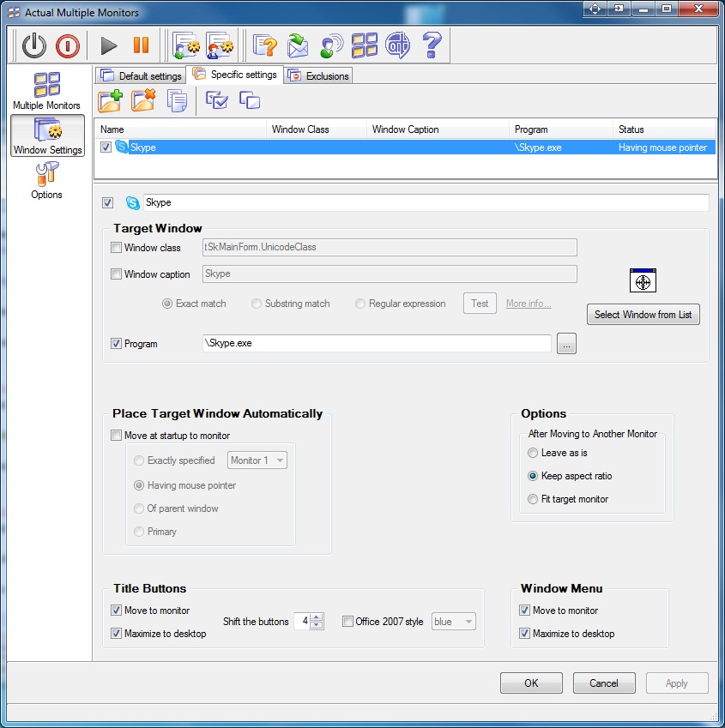Open the Multiple Monitors sidebar section
725x728 pixels.
coord(46,91)
